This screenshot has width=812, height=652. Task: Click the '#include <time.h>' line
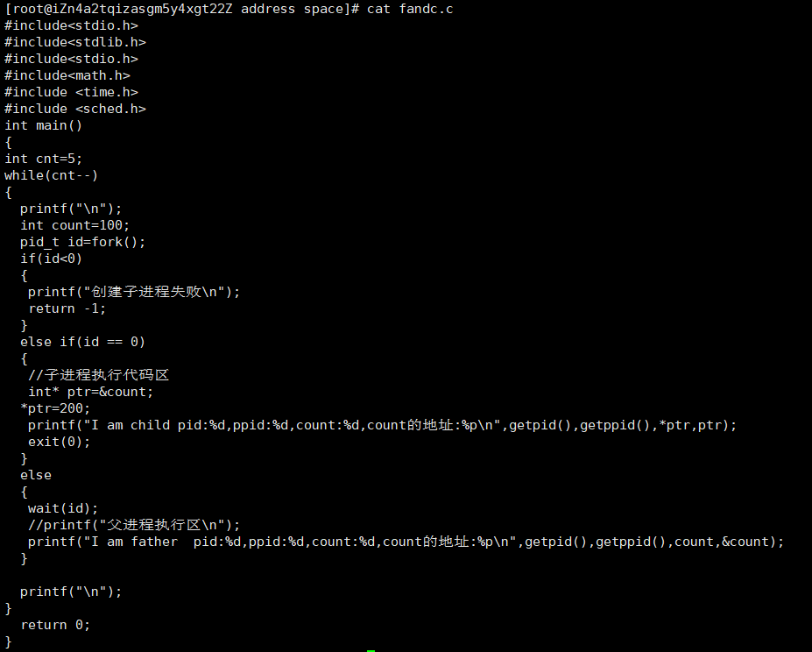coord(72,92)
